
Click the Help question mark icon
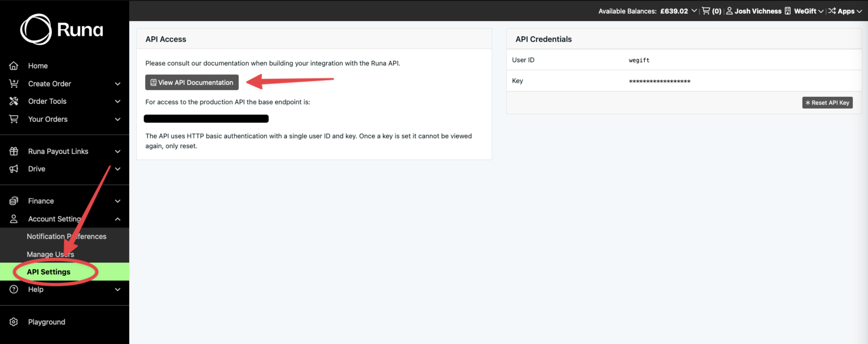[x=14, y=289]
